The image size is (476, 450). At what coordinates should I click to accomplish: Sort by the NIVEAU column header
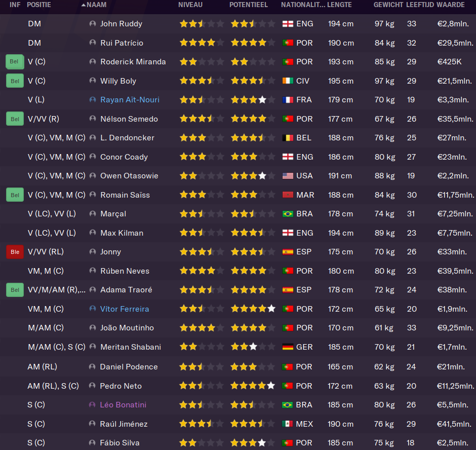[190, 5]
